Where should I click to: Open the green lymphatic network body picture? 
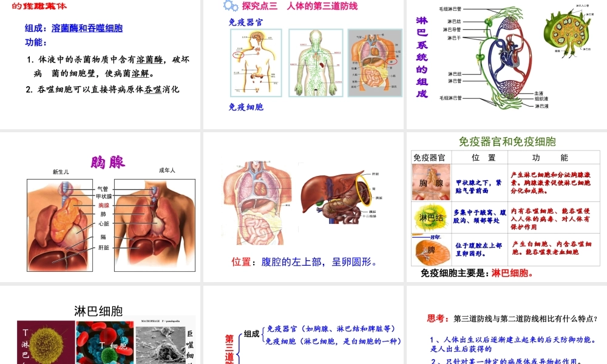[316, 62]
